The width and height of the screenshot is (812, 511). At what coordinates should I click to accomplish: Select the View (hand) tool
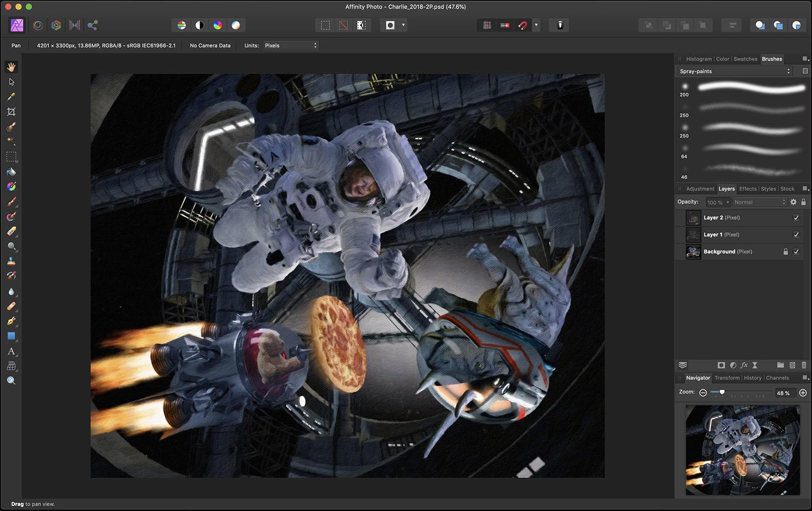(x=11, y=67)
